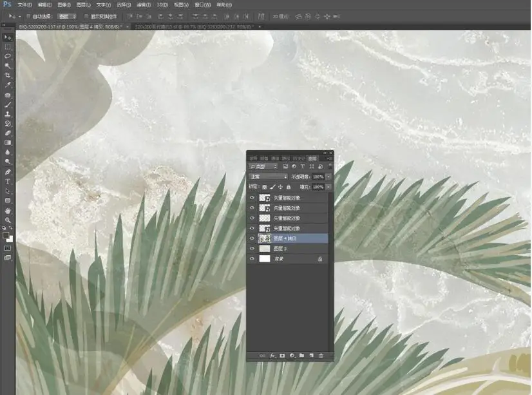The width and height of the screenshot is (532, 395).
Task: Toggle lock transparent pixels
Action: coord(264,187)
